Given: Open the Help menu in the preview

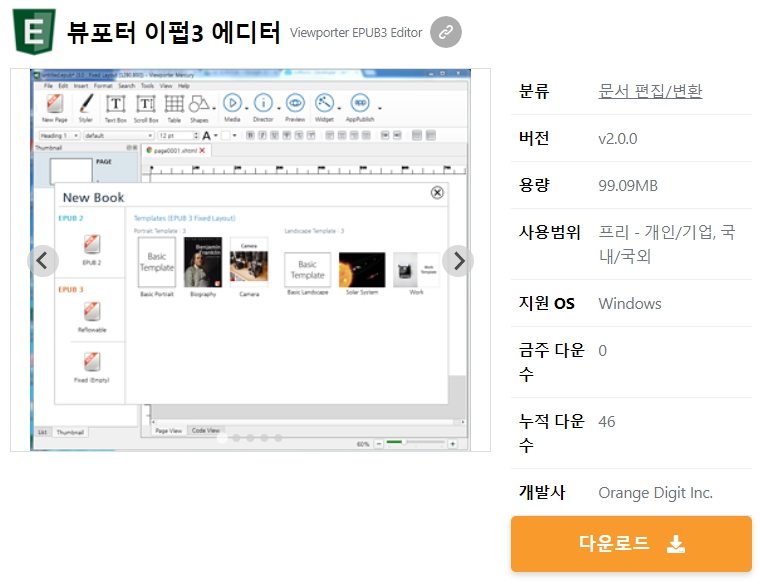Looking at the screenshot, I should click(x=184, y=86).
